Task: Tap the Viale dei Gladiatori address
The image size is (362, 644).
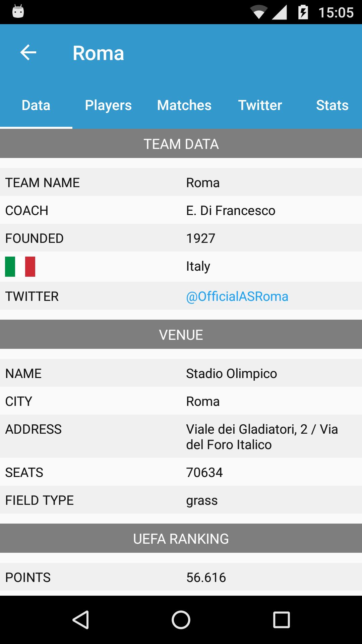Action: 262,437
